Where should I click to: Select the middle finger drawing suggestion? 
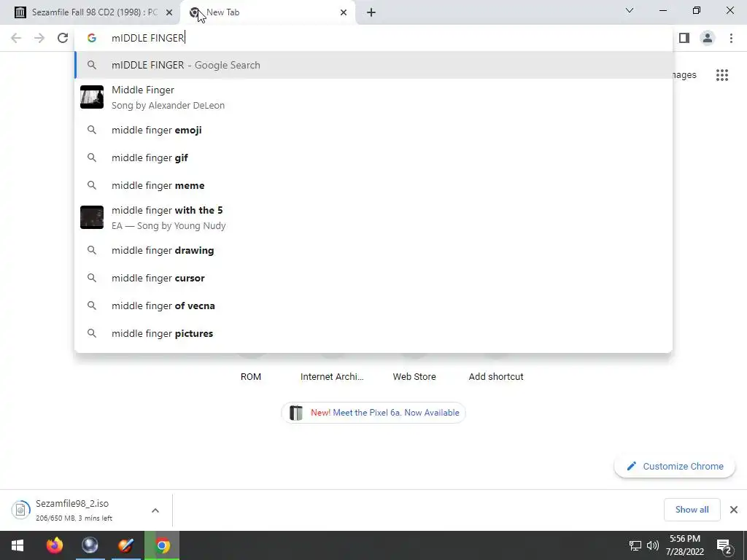[x=373, y=250]
